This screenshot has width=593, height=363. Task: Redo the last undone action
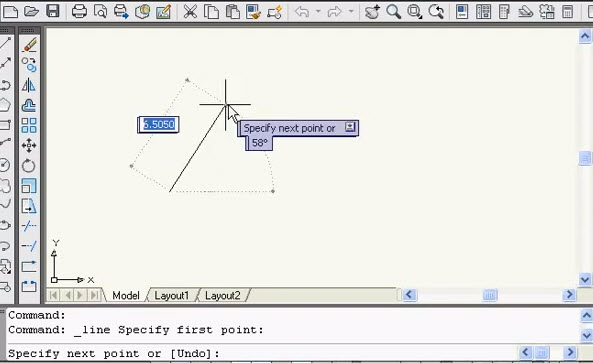click(334, 11)
